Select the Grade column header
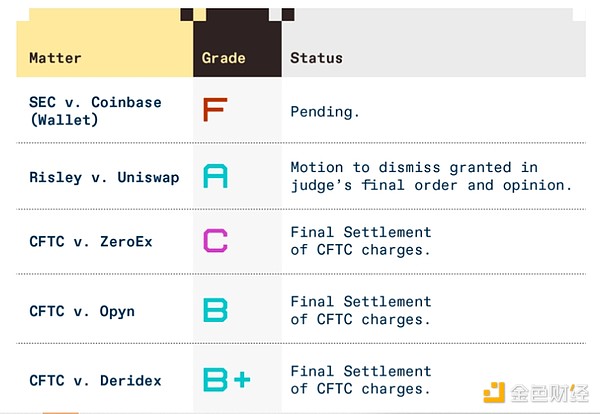Viewport: 600px width, 414px height. click(223, 58)
